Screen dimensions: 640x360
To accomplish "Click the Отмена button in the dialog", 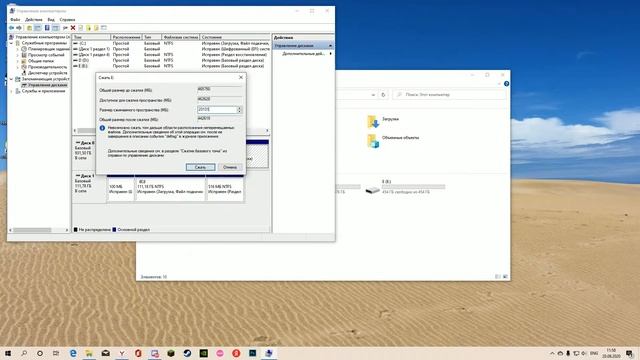I will click(x=230, y=167).
